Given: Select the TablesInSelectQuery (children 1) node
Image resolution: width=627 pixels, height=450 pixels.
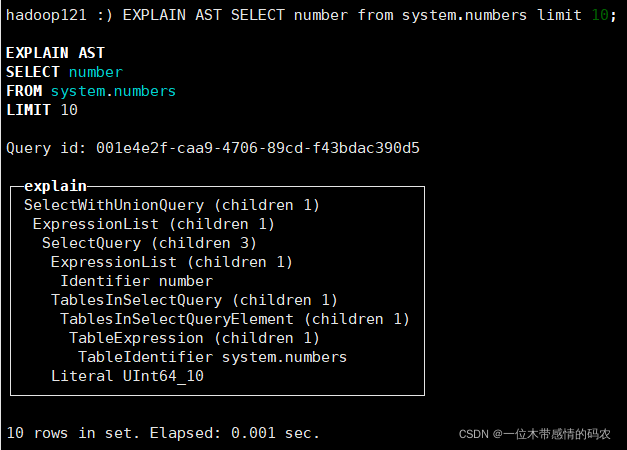Looking at the screenshot, I should [194, 300].
